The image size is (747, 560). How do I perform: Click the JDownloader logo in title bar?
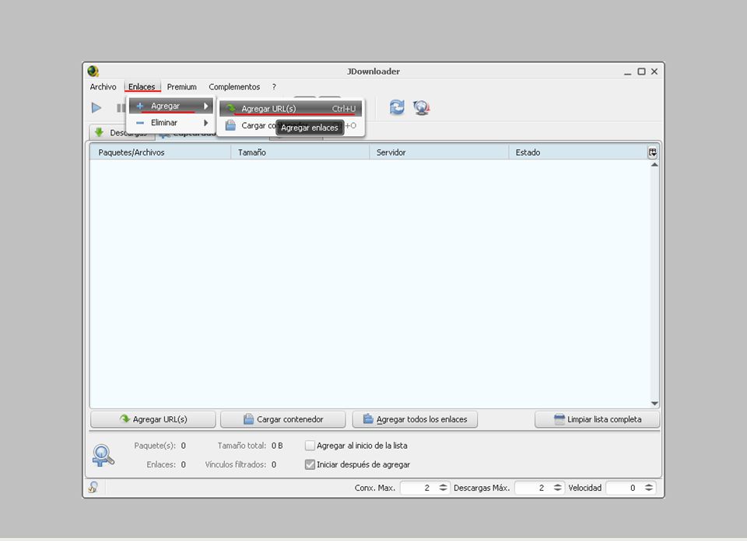pyautogui.click(x=93, y=72)
